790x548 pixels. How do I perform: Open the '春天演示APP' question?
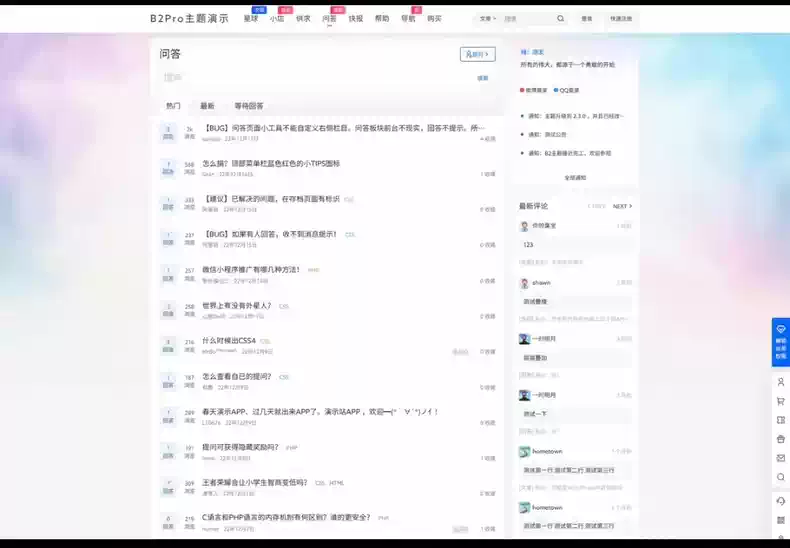coord(320,412)
